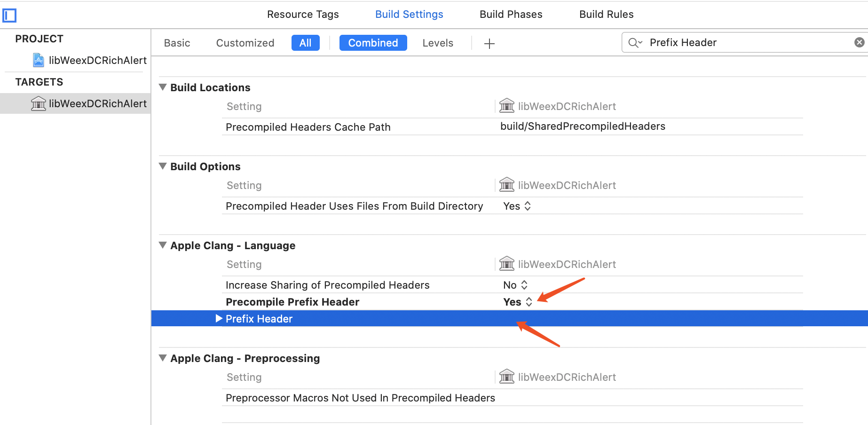
Task: Click the target icon in Apple Clang Preprocessing header
Action: (507, 377)
